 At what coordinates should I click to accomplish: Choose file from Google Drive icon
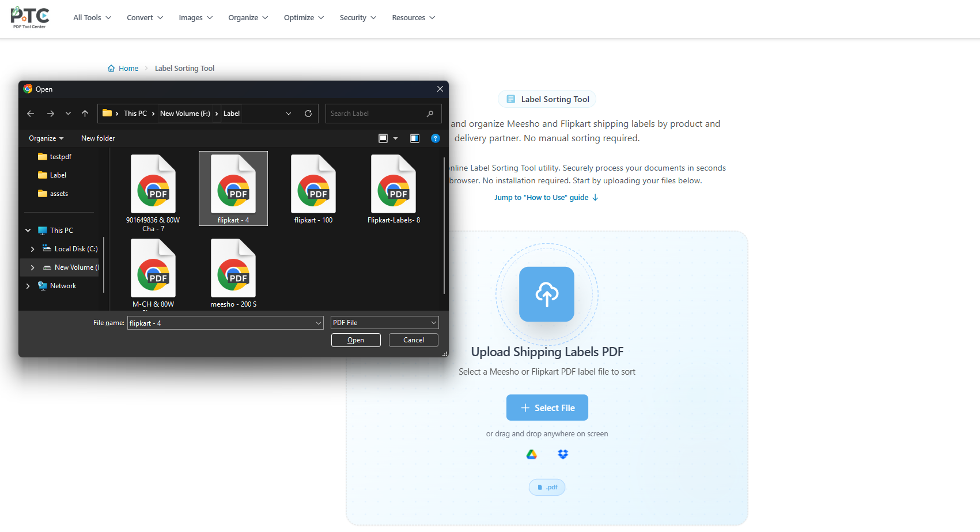click(532, 455)
